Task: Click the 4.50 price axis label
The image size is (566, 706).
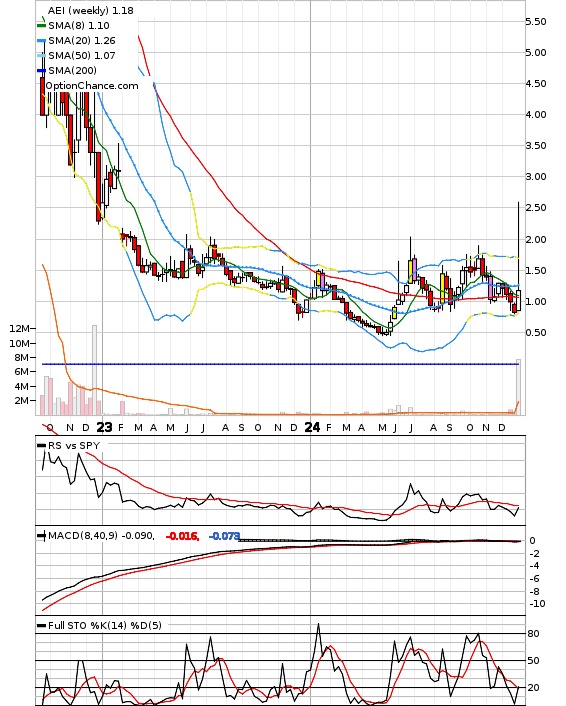Action: [536, 84]
